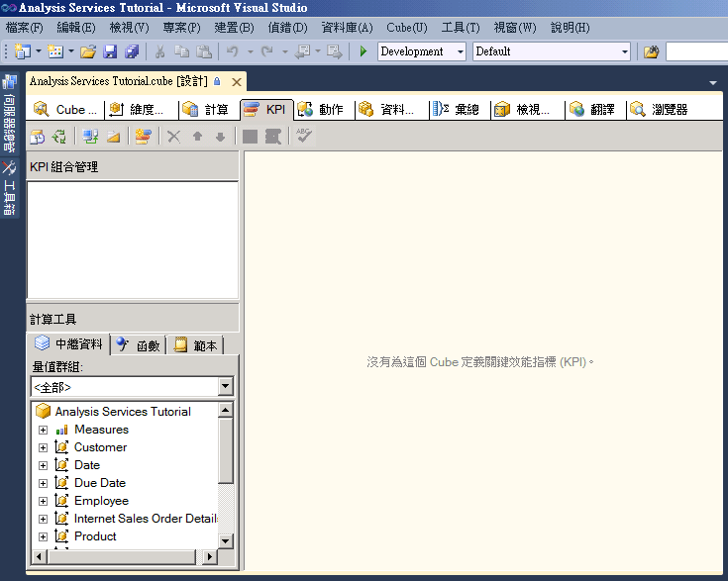Open the Undo history dropdown arrow
728x581 pixels.
pyautogui.click(x=251, y=51)
